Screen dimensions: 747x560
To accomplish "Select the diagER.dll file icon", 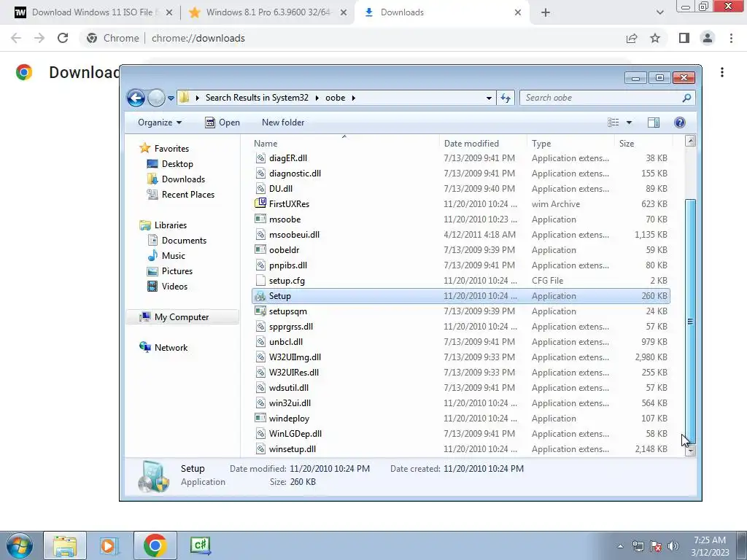I will click(x=260, y=158).
